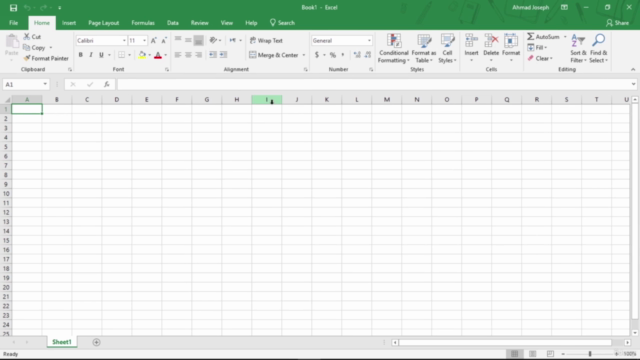
Task: Apply accounting dollar number format
Action: 317,55
